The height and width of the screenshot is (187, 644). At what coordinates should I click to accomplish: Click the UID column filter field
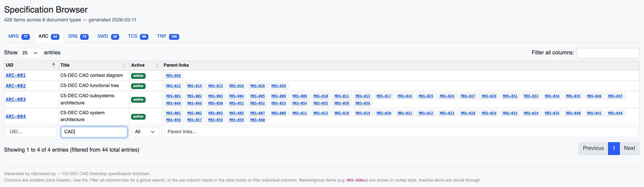point(32,132)
